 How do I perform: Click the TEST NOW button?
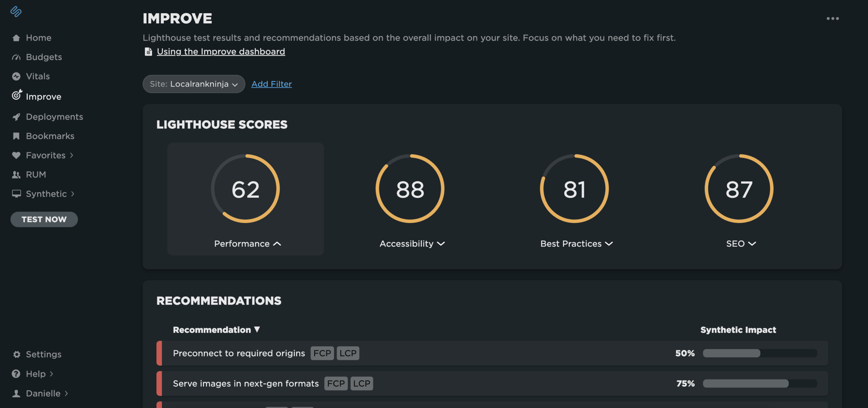(x=44, y=219)
